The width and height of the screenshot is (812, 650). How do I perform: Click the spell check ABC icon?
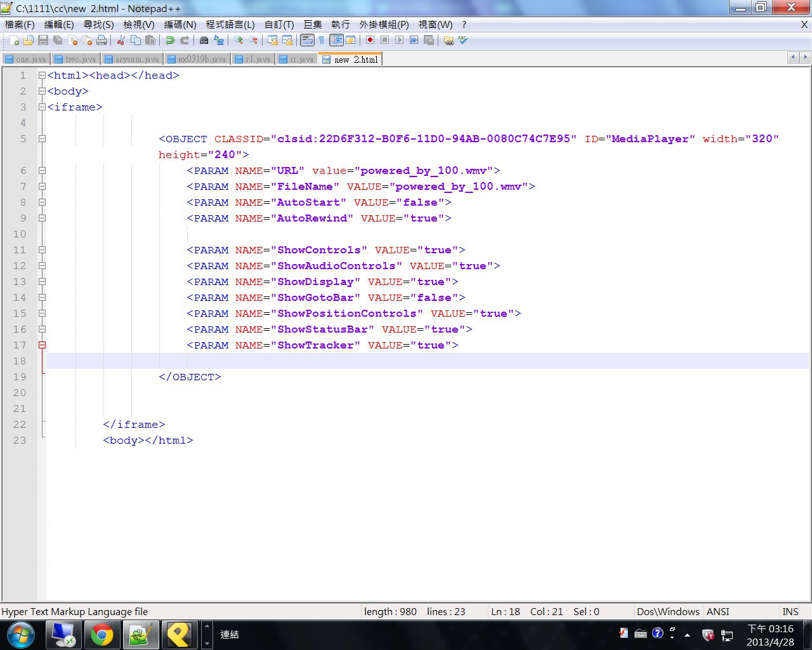(463, 41)
